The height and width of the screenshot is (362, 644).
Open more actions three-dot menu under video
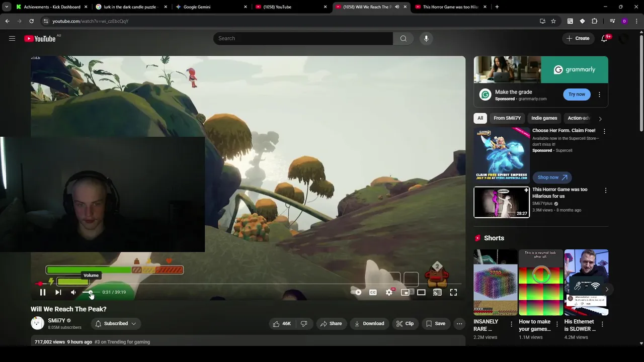[459, 324]
